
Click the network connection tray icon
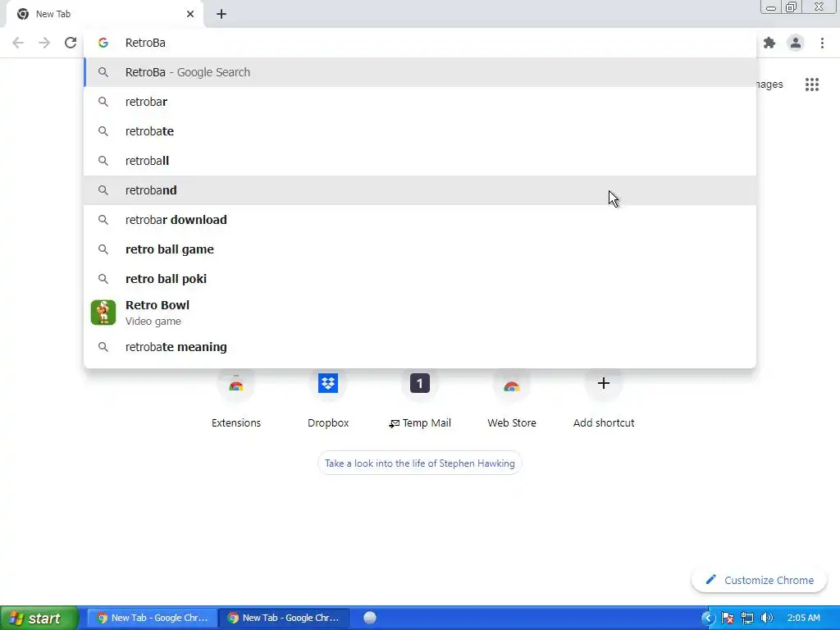pyautogui.click(x=747, y=619)
